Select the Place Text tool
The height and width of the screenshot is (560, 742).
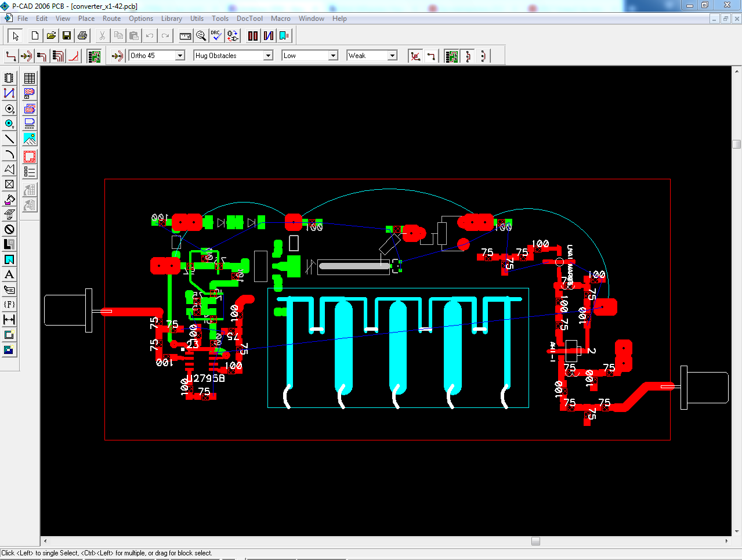coord(9,274)
